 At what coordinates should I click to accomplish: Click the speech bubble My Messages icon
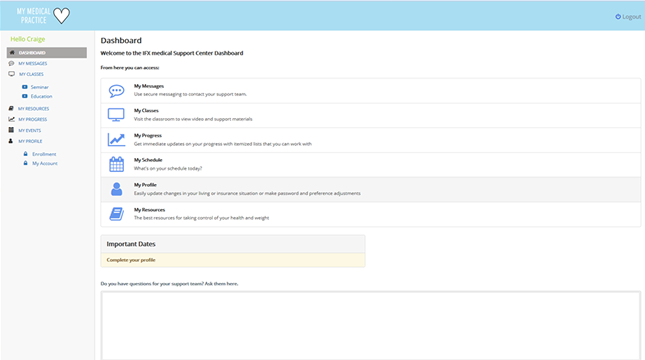tap(116, 91)
